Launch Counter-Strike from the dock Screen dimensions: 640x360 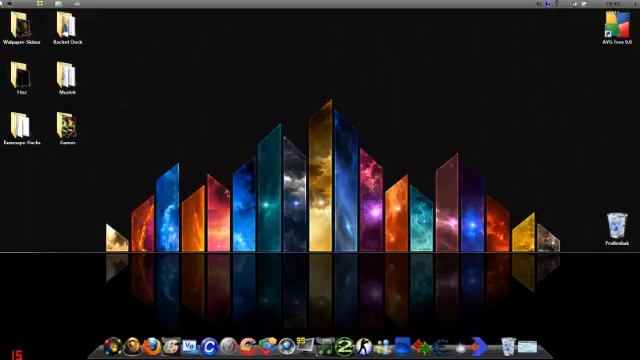(363, 347)
